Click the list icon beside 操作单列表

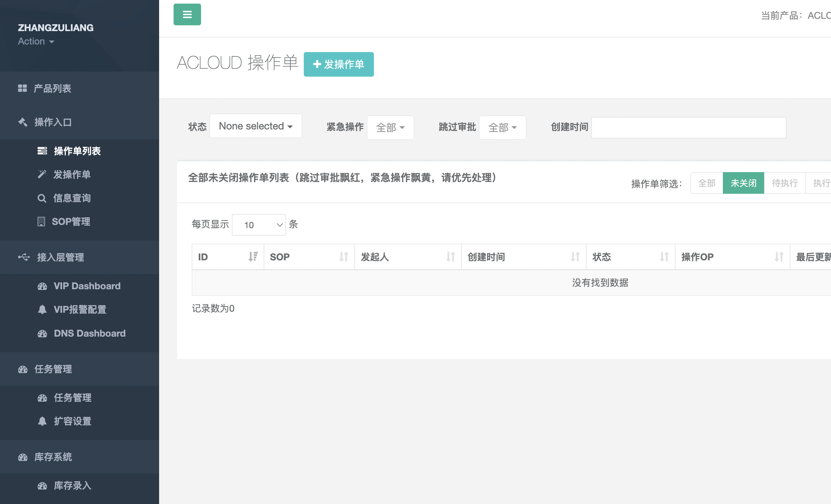click(x=42, y=151)
